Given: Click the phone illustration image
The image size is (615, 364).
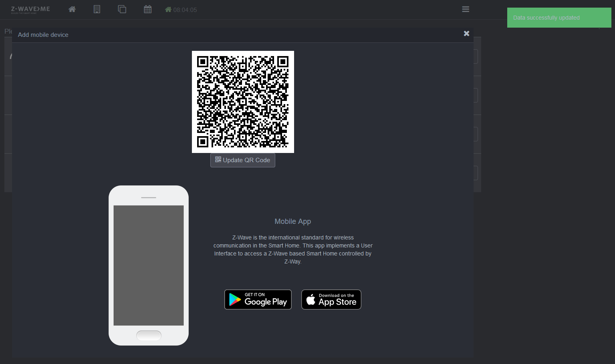Looking at the screenshot, I should (x=149, y=265).
